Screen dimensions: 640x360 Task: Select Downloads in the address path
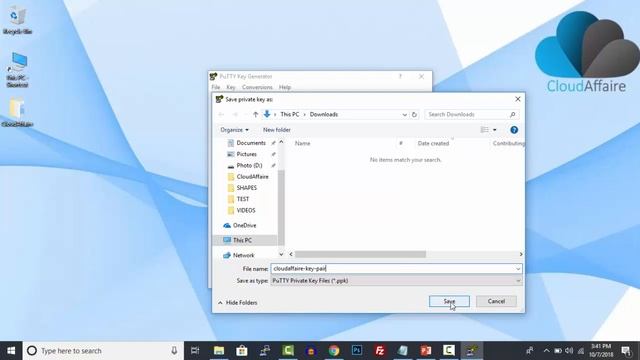click(324, 114)
